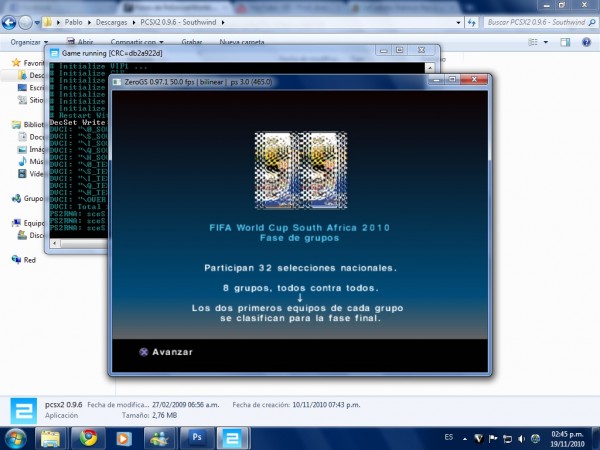Show hidden tray icons arrow

point(465,439)
